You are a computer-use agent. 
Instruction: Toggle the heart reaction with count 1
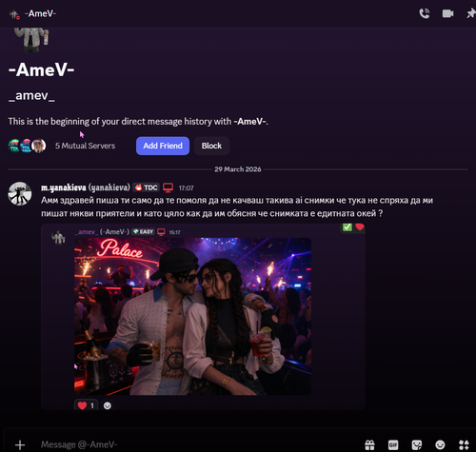86,405
